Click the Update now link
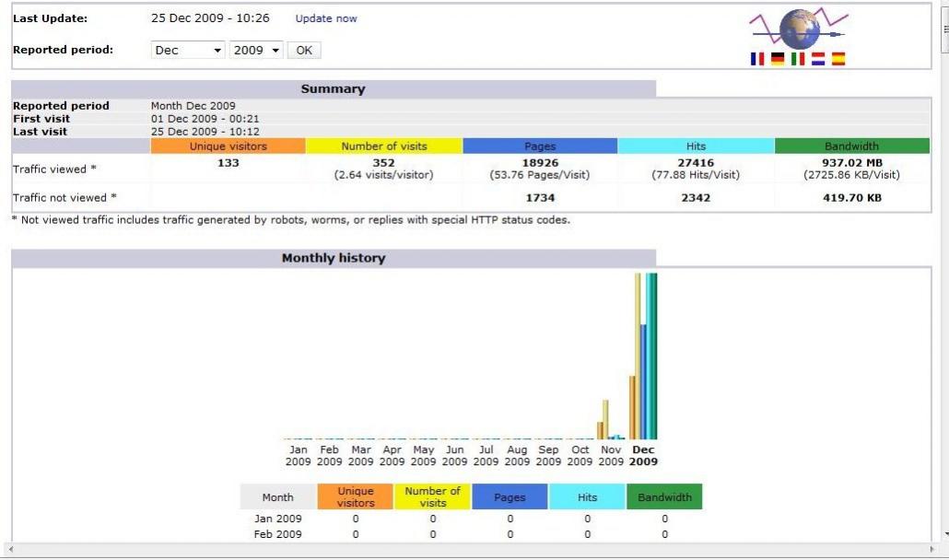Viewport: 949px width, 560px height. click(326, 18)
